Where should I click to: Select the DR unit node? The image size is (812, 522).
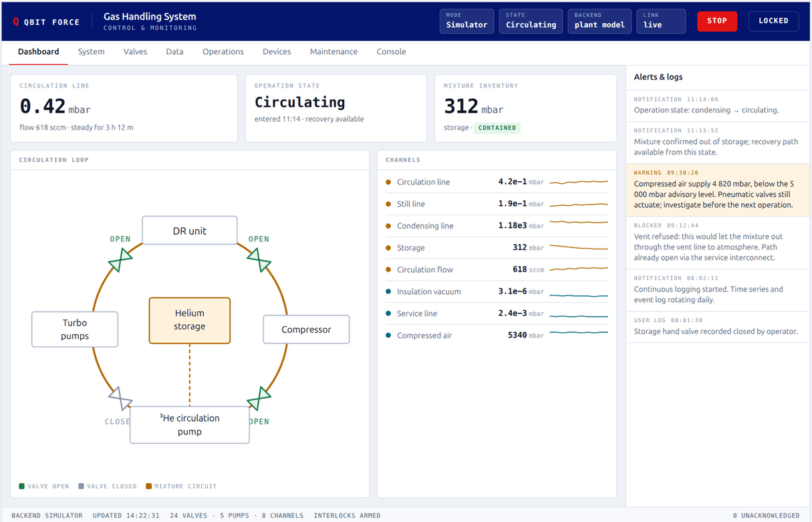coord(190,231)
